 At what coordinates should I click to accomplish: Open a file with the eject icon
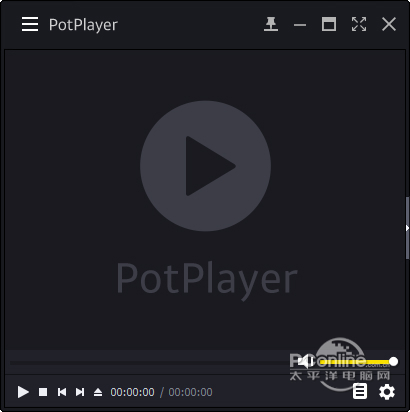[x=98, y=392]
